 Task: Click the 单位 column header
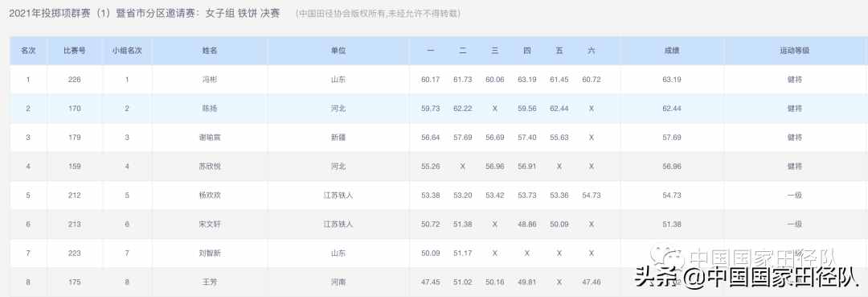338,51
